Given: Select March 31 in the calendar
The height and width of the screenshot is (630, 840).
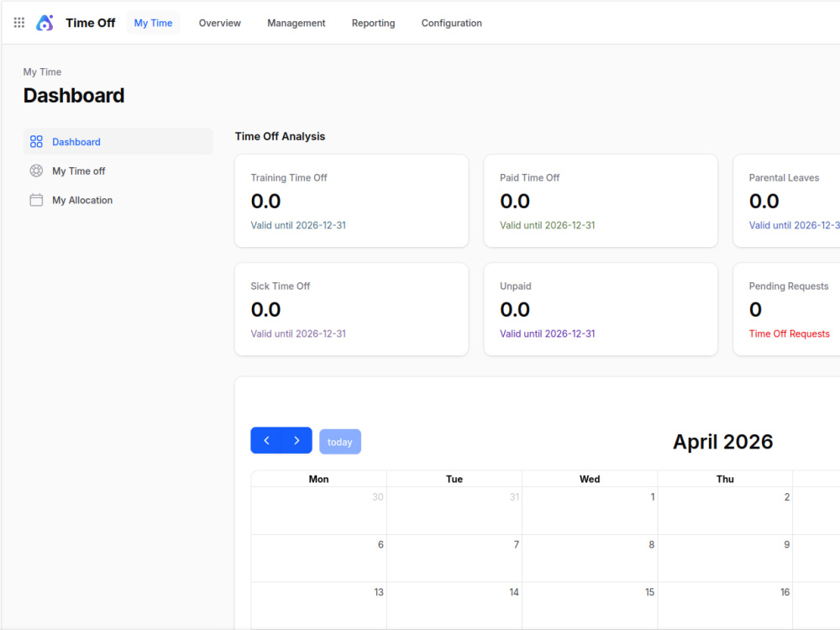Looking at the screenshot, I should click(x=454, y=511).
